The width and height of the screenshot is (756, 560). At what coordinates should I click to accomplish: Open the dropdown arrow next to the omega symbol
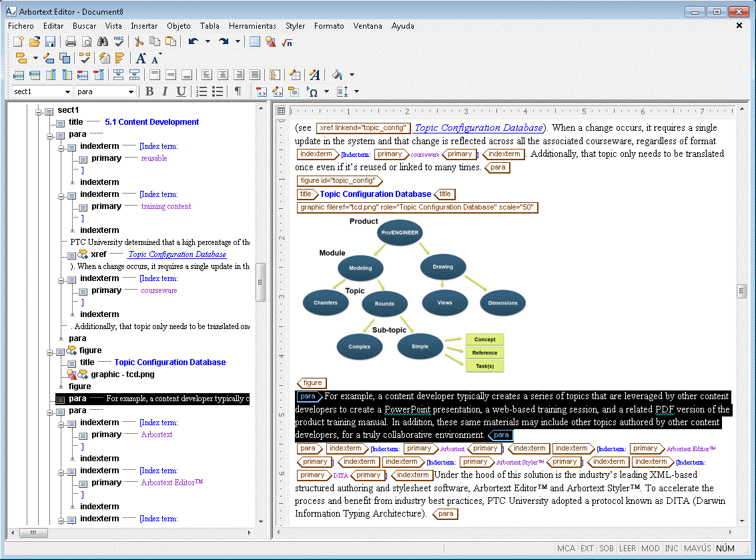pos(326,91)
